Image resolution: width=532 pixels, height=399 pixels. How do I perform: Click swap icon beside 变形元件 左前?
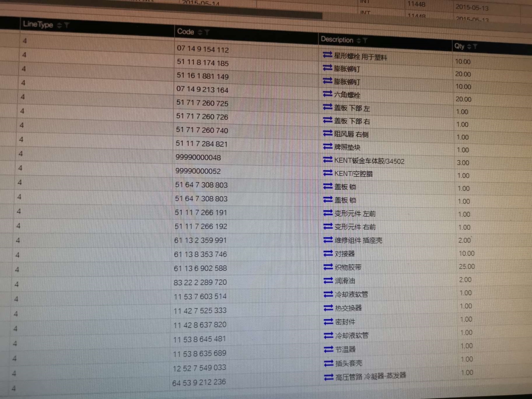click(328, 213)
